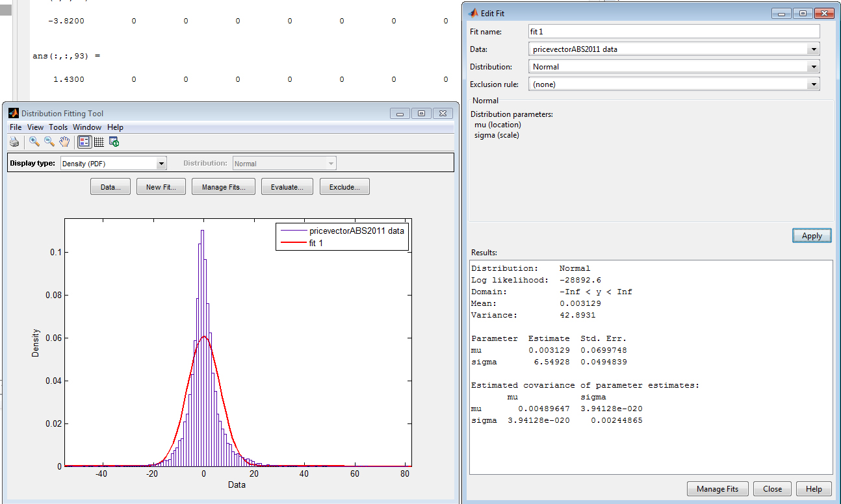Open the Data dialog button
This screenshot has height=504, width=841.
coord(110,187)
